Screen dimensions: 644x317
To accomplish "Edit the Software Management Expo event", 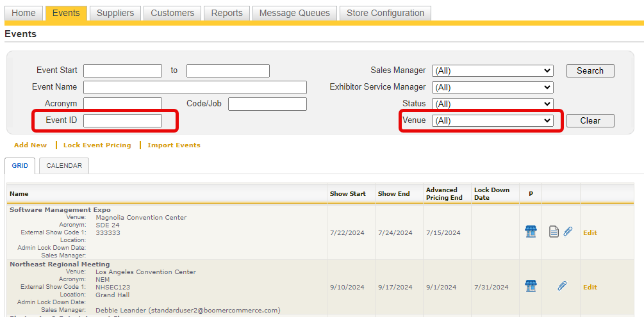I will click(590, 232).
